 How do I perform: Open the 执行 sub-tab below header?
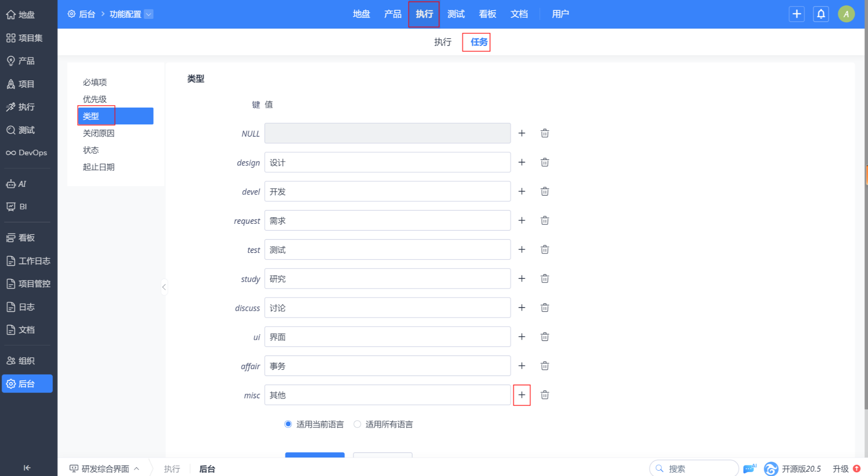coord(442,42)
